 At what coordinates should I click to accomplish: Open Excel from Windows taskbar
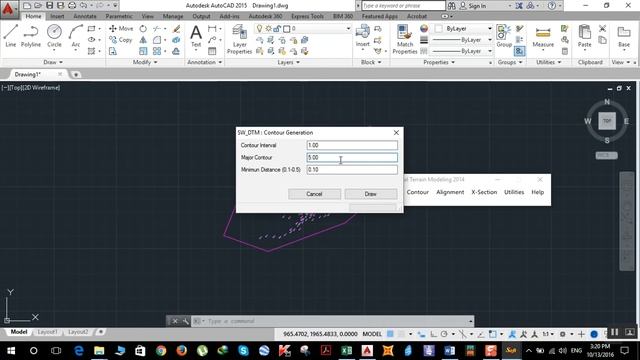347,350
